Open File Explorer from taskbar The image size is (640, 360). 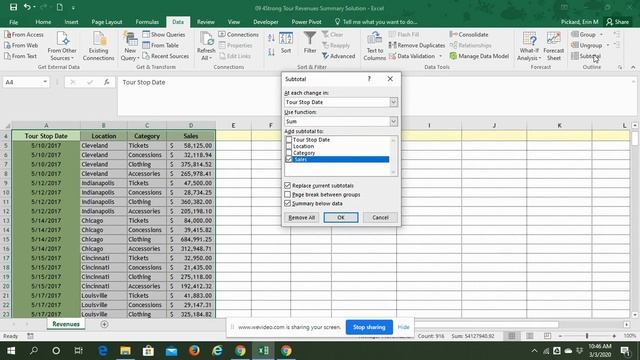click(125, 351)
